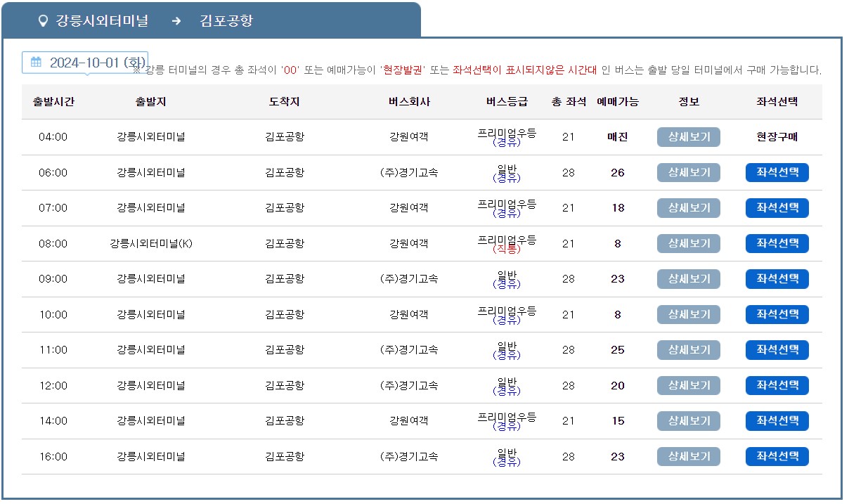Viewport: 849px width, 504px height.
Task: Pick seats for the 11:00 departure
Action: (x=777, y=349)
